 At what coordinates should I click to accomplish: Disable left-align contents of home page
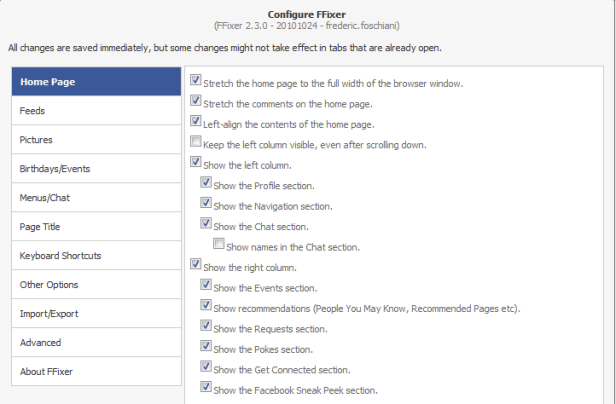click(196, 122)
